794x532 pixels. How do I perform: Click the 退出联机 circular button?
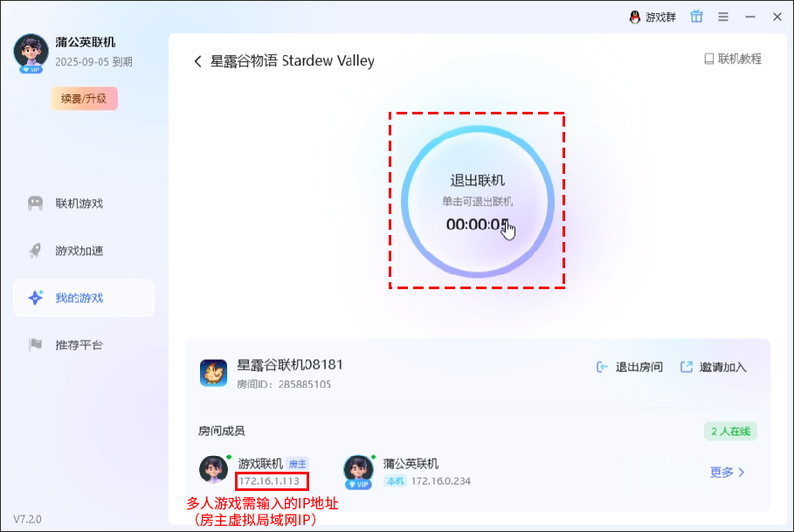coord(478,202)
